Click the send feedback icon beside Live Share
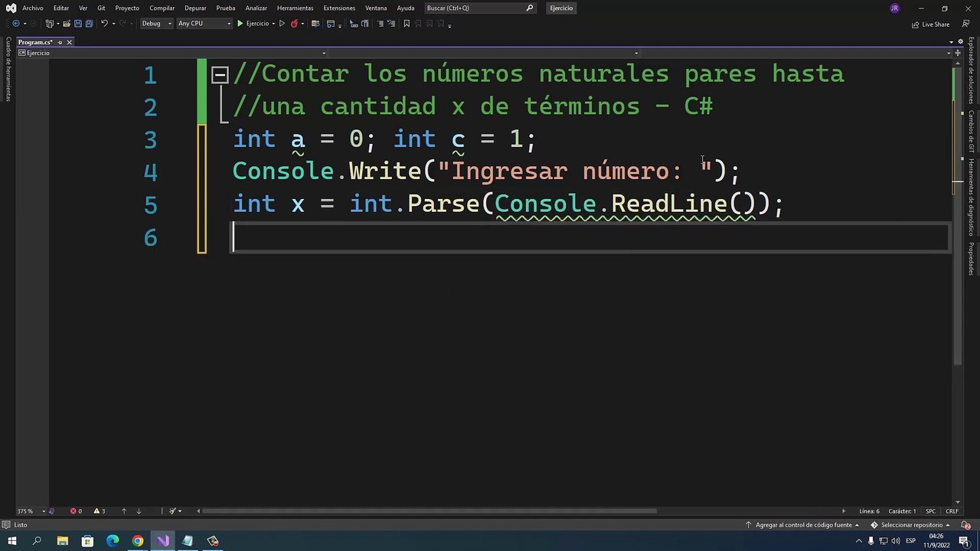The height and width of the screenshot is (551, 980). [965, 24]
